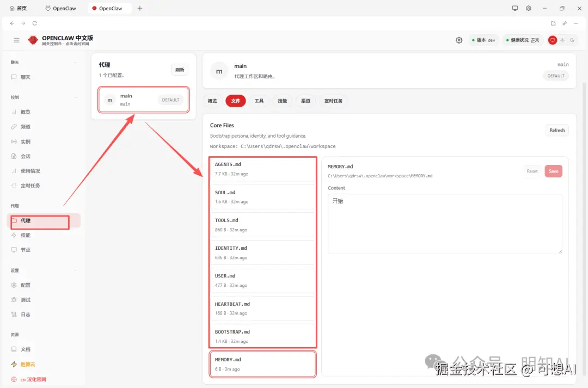
Task: Click Reset button for MEMORY.md
Action: 532,171
